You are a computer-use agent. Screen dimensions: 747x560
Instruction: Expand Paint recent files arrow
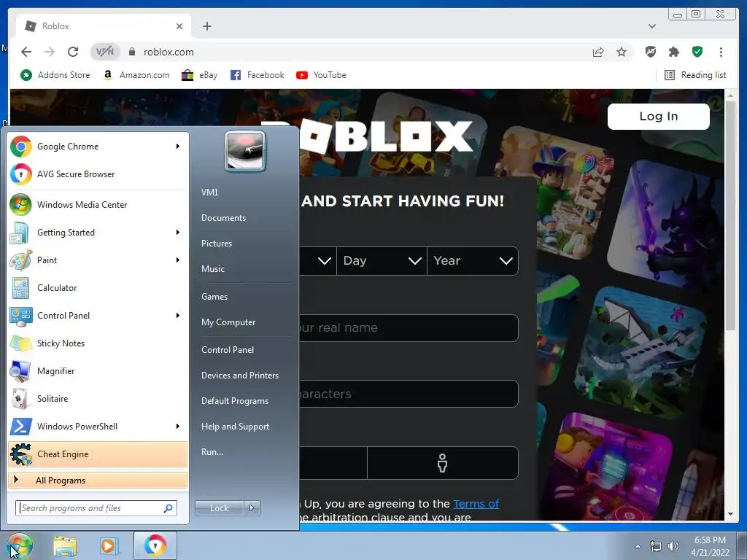(x=178, y=260)
